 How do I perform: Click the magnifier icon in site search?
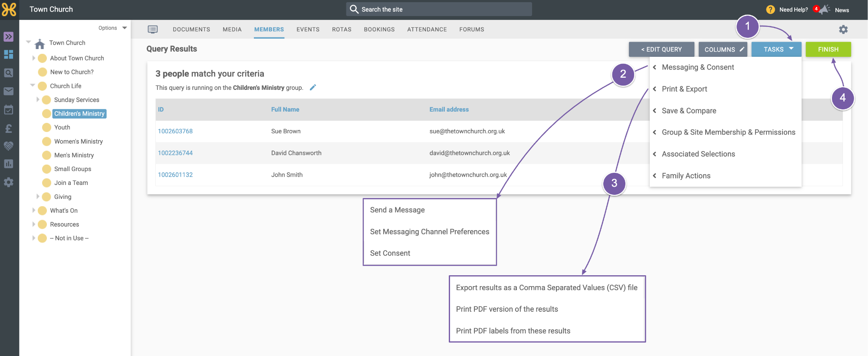click(x=354, y=9)
